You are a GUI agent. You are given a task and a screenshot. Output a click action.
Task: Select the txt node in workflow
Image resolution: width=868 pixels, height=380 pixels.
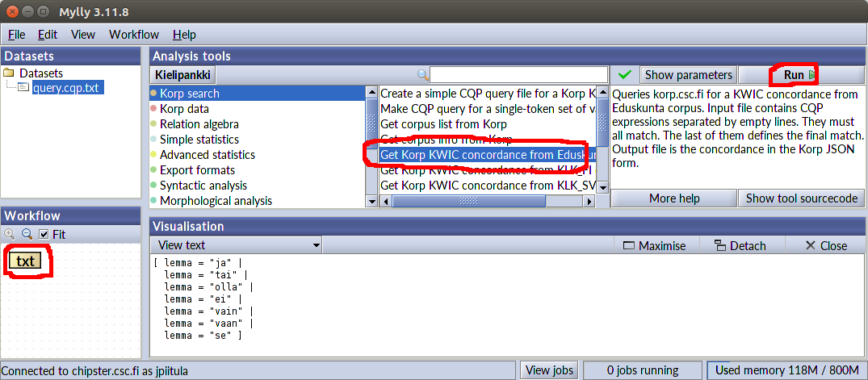click(x=26, y=261)
